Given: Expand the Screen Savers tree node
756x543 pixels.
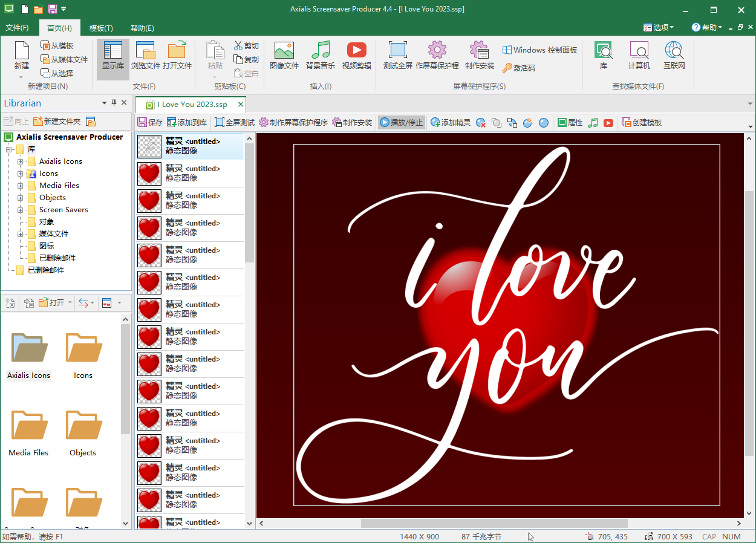Looking at the screenshot, I should (21, 209).
